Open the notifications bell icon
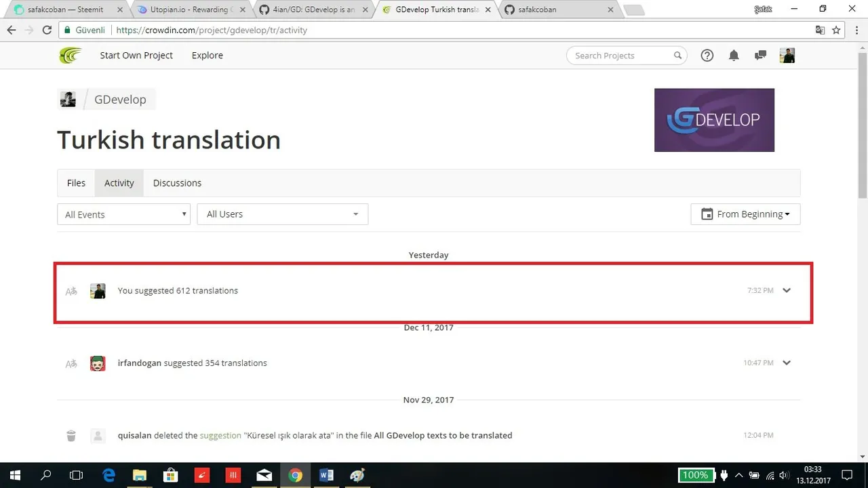 coord(734,56)
